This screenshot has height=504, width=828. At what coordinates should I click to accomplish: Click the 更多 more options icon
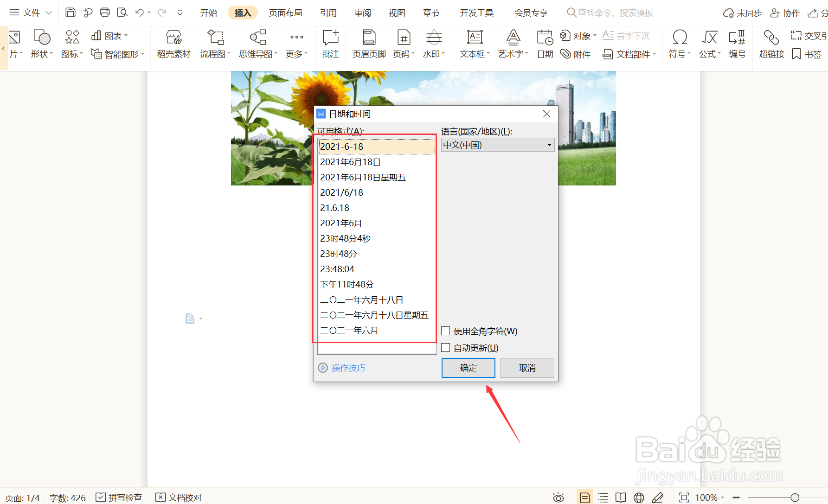[x=297, y=45]
